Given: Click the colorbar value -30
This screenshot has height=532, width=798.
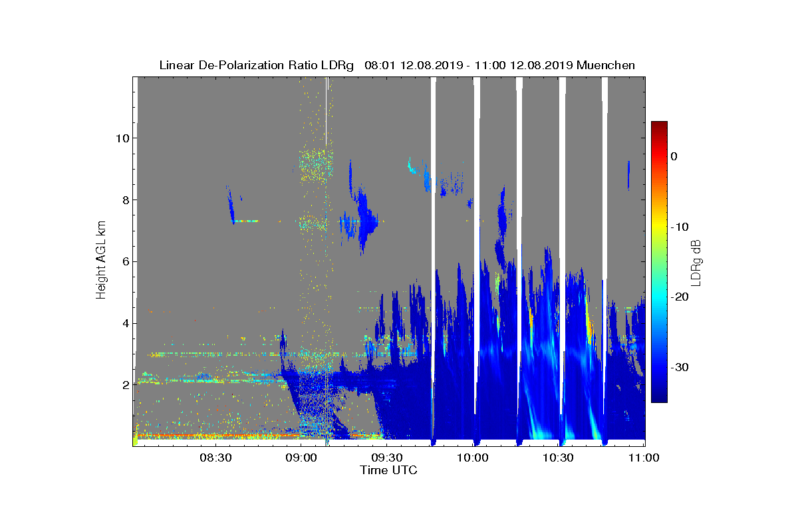Looking at the screenshot, I should point(680,367).
